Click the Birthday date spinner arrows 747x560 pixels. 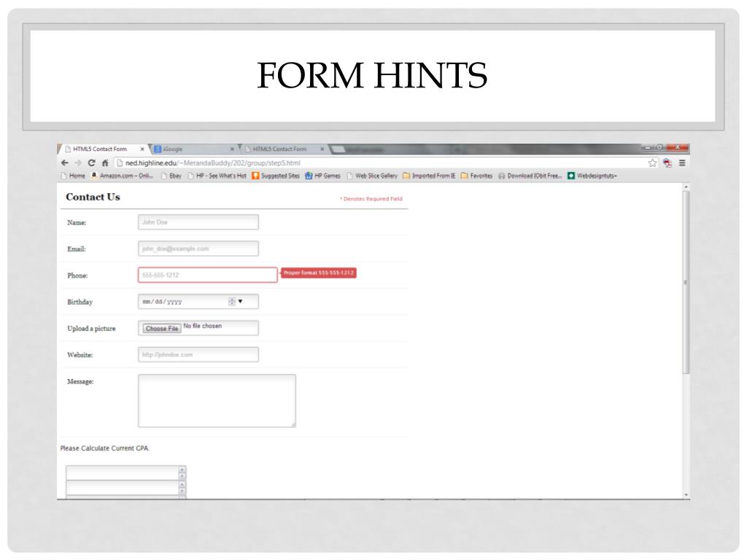(x=232, y=301)
